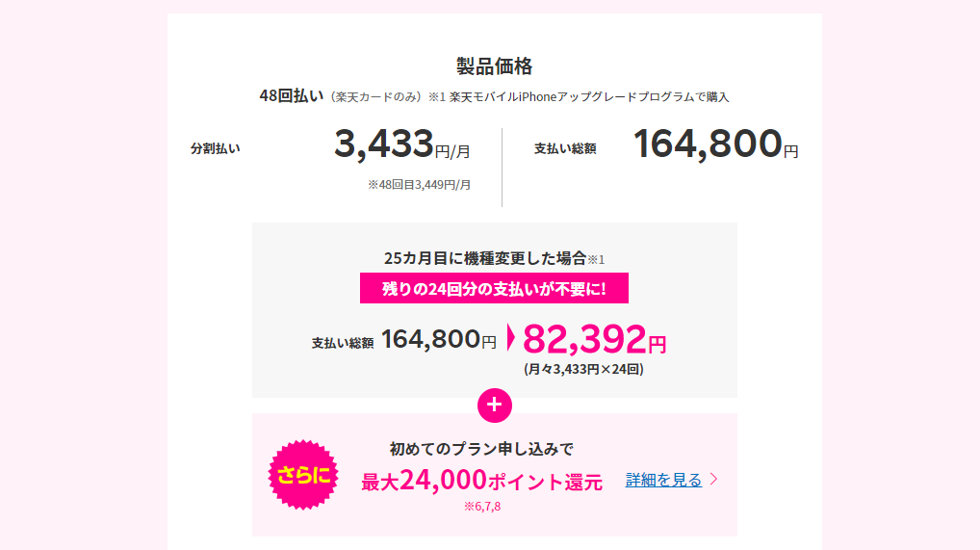Click the ※1 mark after 25カ月目に機種変更した場合
This screenshot has height=550, width=980.
596,260
